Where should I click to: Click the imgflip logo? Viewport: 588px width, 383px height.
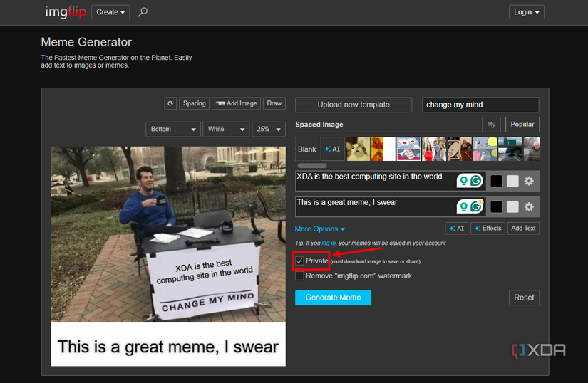66,12
